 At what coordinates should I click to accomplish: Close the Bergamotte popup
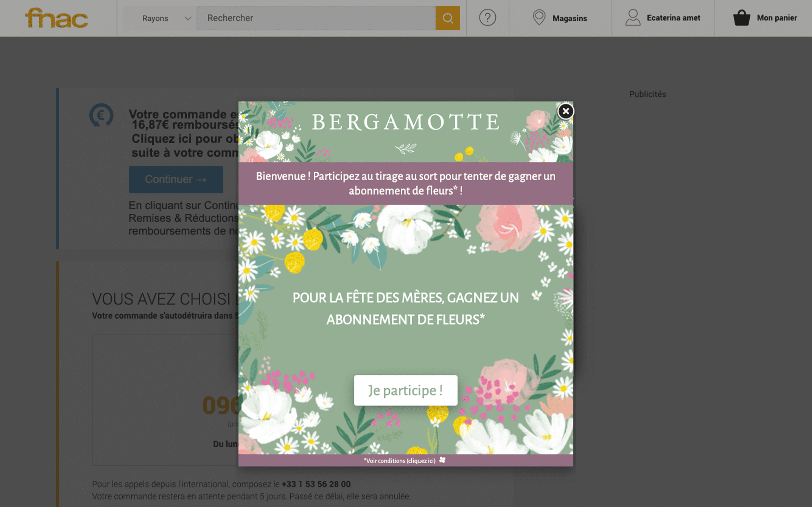pos(566,111)
